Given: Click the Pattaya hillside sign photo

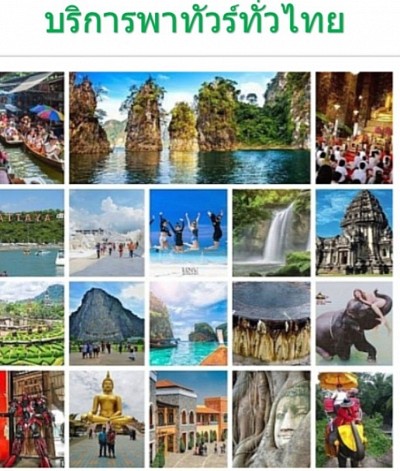Looking at the screenshot, I should pos(32,233).
